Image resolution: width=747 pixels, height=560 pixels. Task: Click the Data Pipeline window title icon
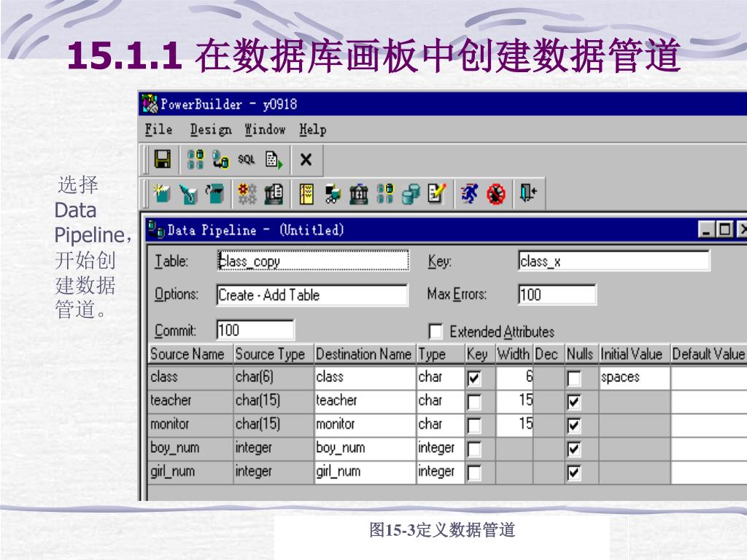coord(156,230)
